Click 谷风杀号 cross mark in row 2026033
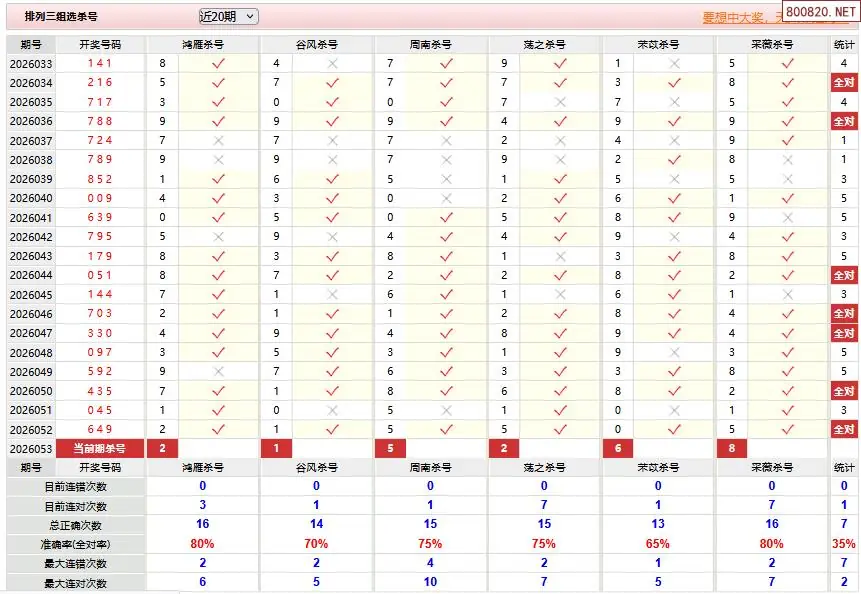 (332, 64)
